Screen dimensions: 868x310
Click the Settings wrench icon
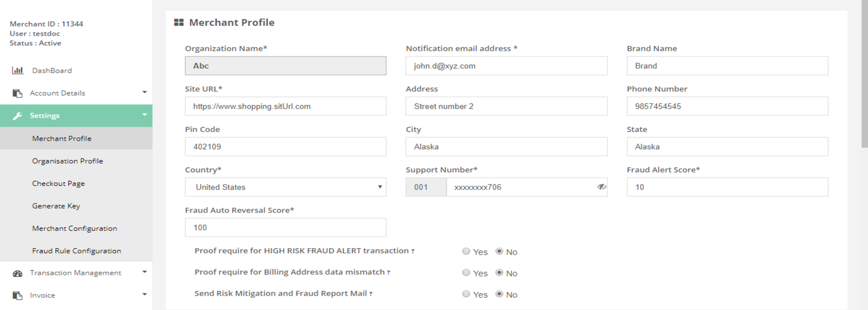pyautogui.click(x=17, y=116)
